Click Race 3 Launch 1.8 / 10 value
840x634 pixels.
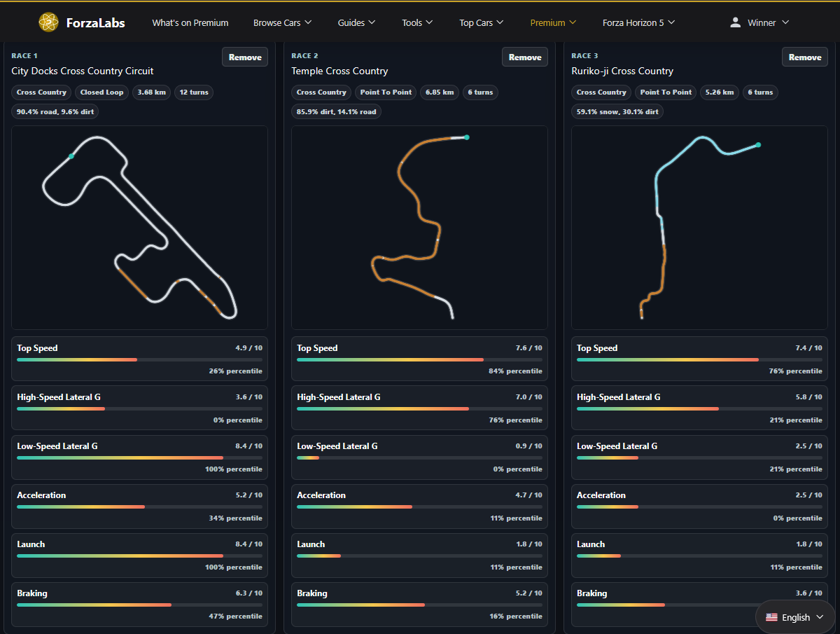click(x=809, y=544)
